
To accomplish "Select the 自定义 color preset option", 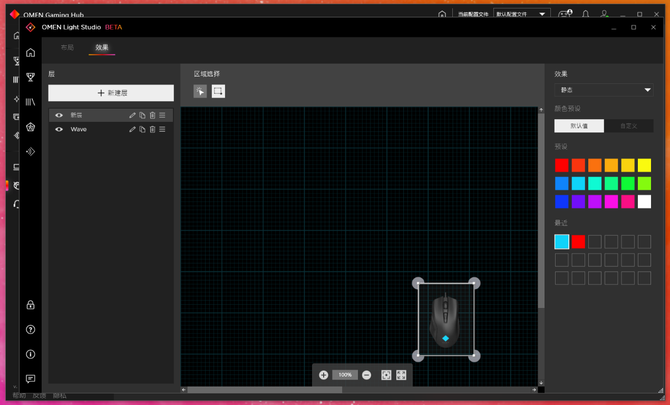I will 629,126.
